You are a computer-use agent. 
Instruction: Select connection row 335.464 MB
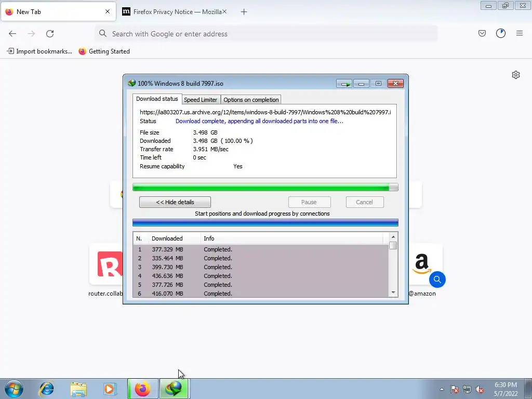(x=261, y=258)
